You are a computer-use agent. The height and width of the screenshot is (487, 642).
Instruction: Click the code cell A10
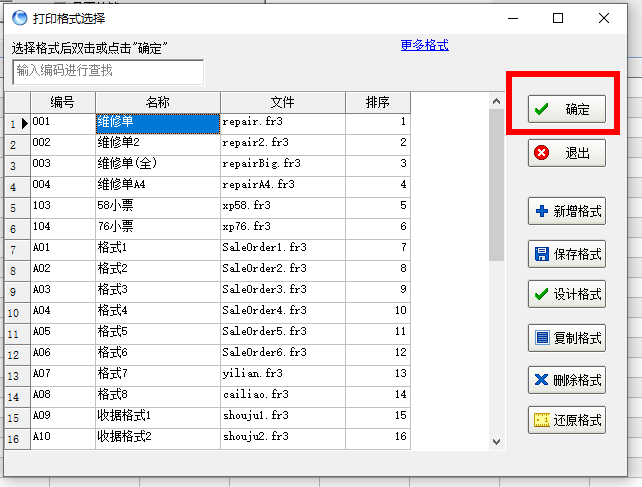click(x=63, y=439)
